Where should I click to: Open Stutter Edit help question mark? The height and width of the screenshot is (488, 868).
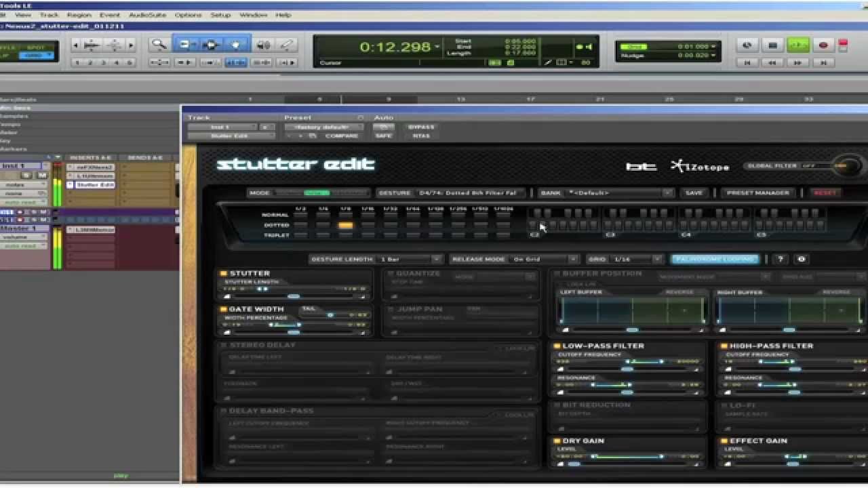pyautogui.click(x=780, y=259)
